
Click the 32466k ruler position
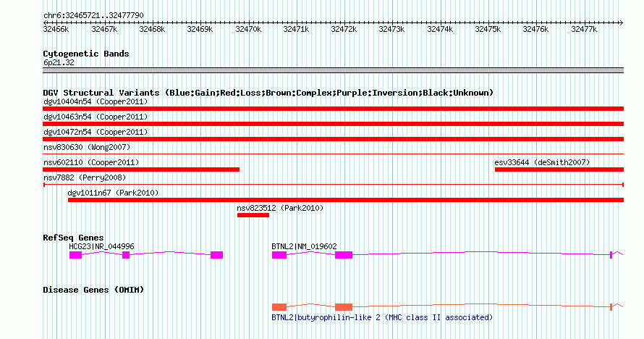[x=56, y=30]
